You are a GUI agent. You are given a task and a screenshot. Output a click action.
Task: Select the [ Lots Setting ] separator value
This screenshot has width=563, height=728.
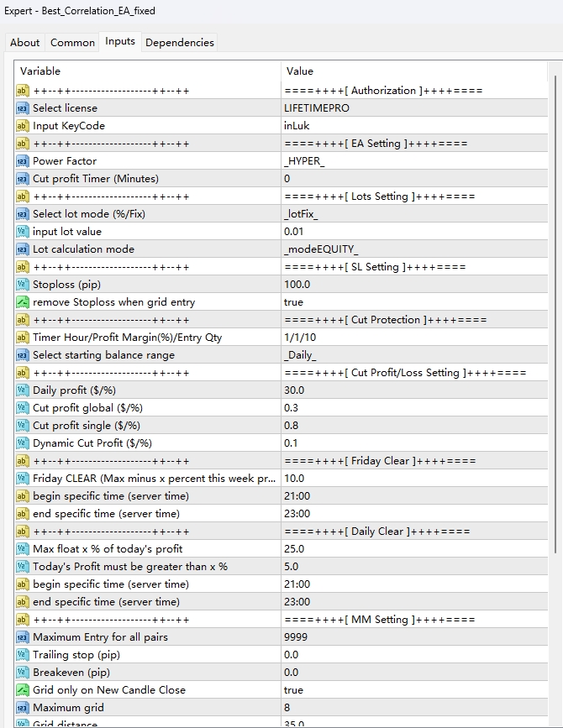point(414,196)
